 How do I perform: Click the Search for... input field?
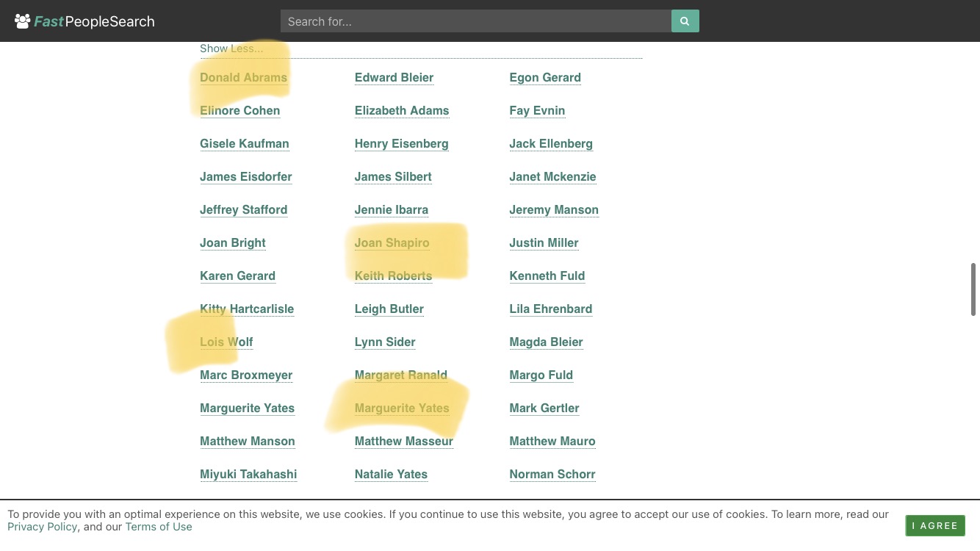pos(476,21)
